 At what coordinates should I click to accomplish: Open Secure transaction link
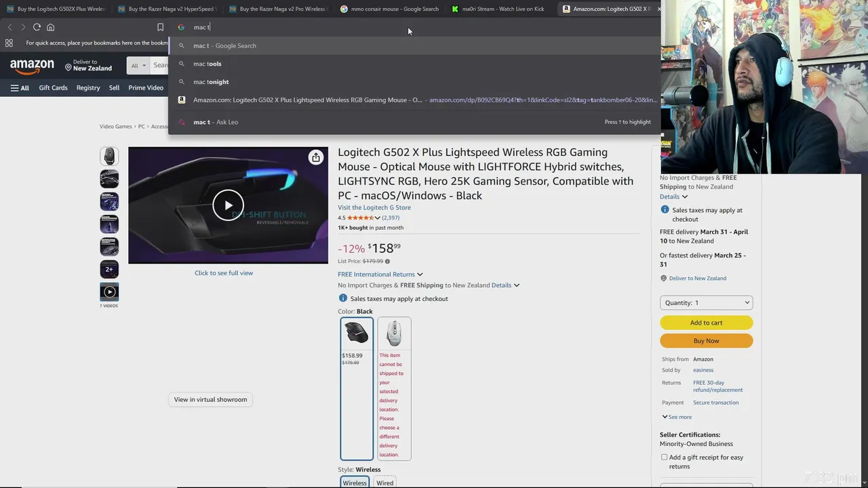pos(715,403)
